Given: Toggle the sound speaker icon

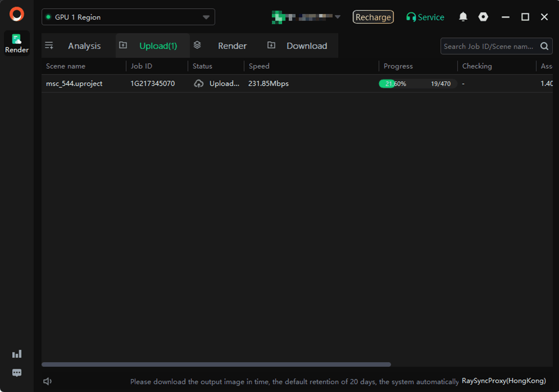Looking at the screenshot, I should (x=47, y=381).
